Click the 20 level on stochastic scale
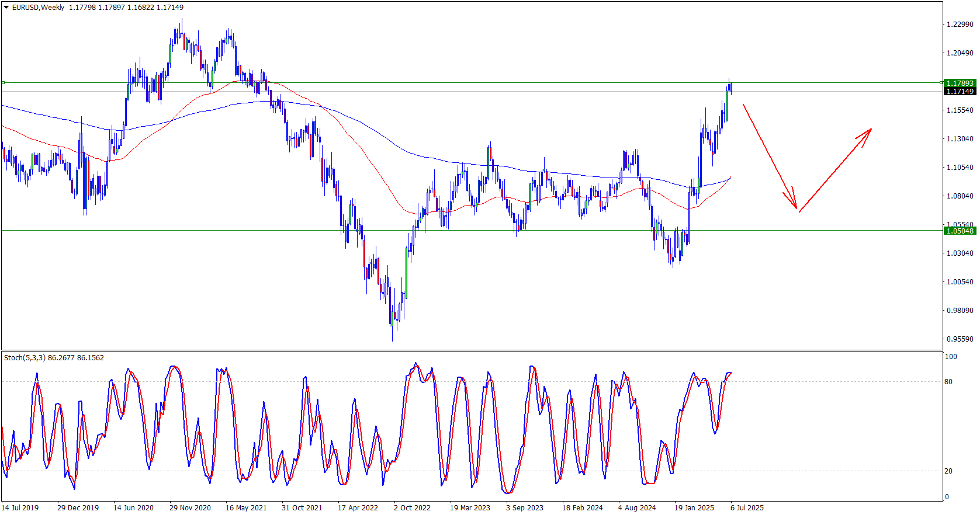The image size is (980, 515). point(948,471)
